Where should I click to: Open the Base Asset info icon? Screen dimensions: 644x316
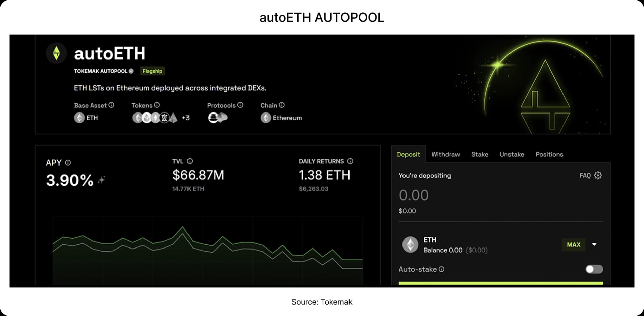pyautogui.click(x=111, y=105)
